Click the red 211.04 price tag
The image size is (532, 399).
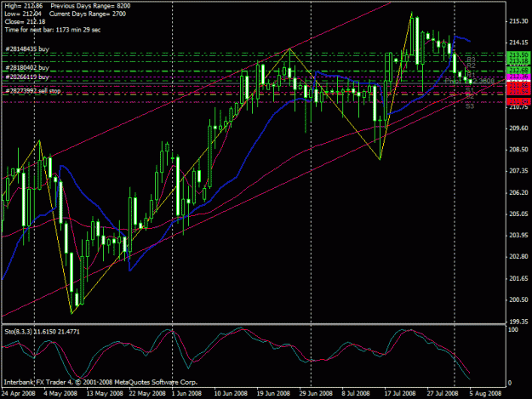(x=518, y=101)
